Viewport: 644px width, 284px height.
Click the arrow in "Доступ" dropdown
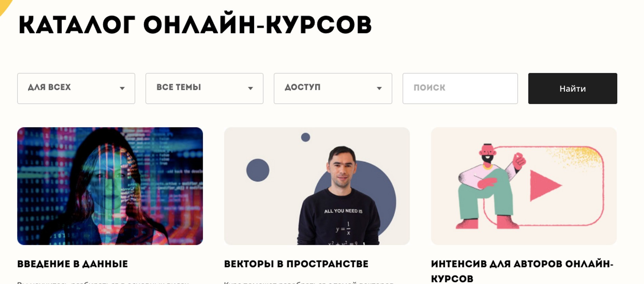point(379,88)
